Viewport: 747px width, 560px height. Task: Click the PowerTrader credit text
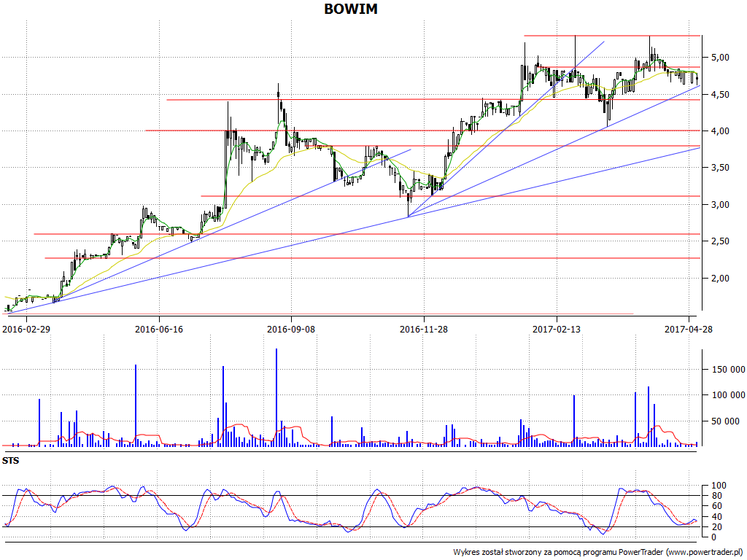tap(597, 553)
